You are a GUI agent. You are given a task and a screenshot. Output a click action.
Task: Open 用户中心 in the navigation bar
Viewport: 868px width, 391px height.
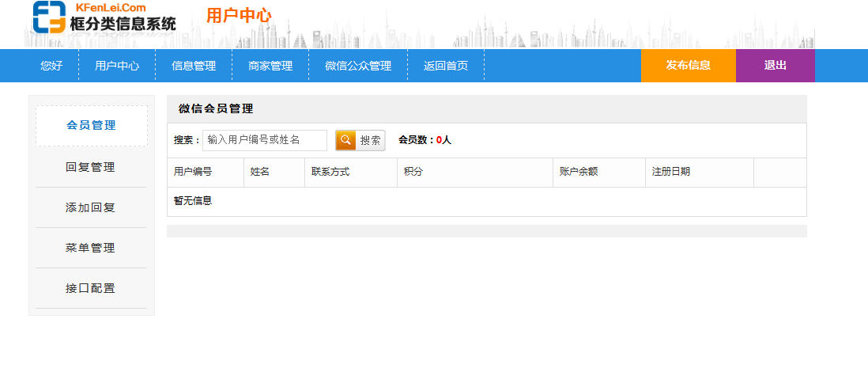117,66
